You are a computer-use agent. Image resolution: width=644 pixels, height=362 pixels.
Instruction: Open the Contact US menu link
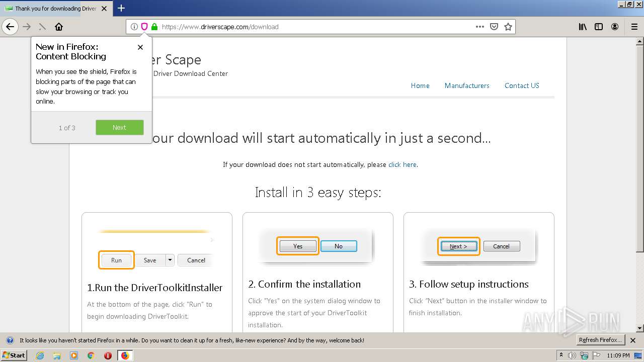click(x=522, y=85)
